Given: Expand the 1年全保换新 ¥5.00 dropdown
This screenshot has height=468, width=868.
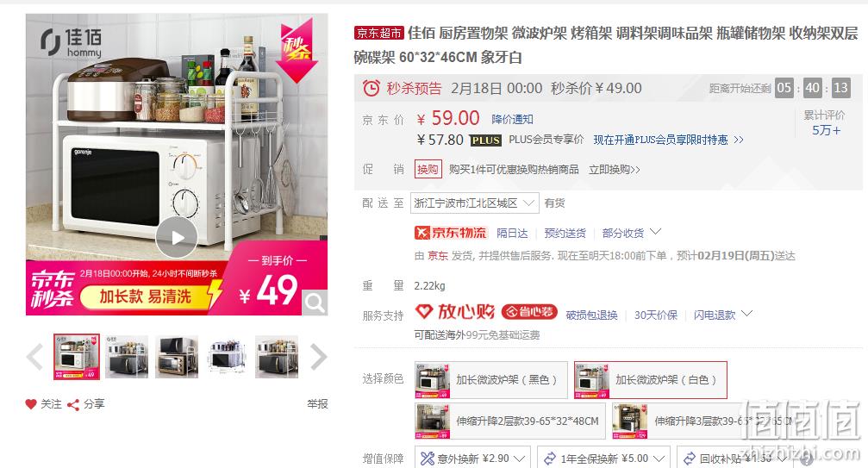Looking at the screenshot, I should point(603,458).
